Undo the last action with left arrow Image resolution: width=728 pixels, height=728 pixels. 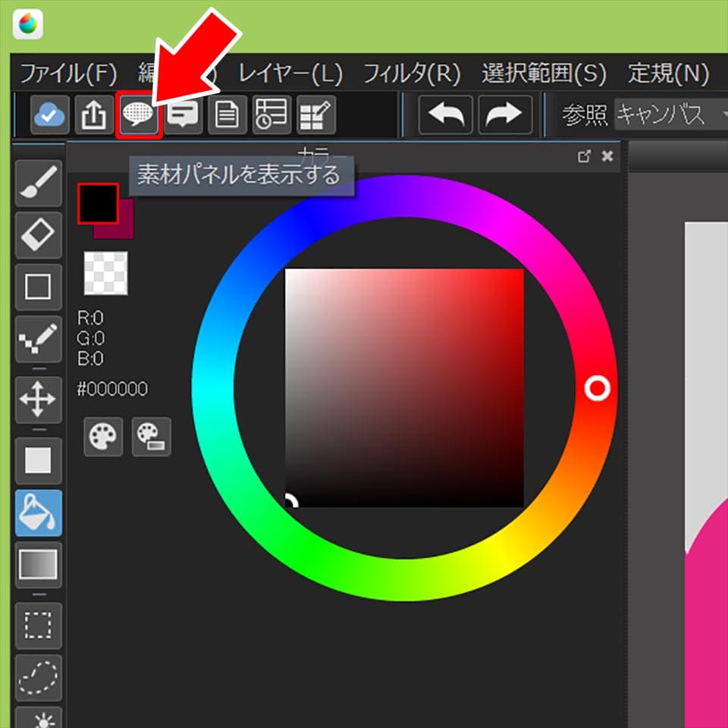coord(446,115)
